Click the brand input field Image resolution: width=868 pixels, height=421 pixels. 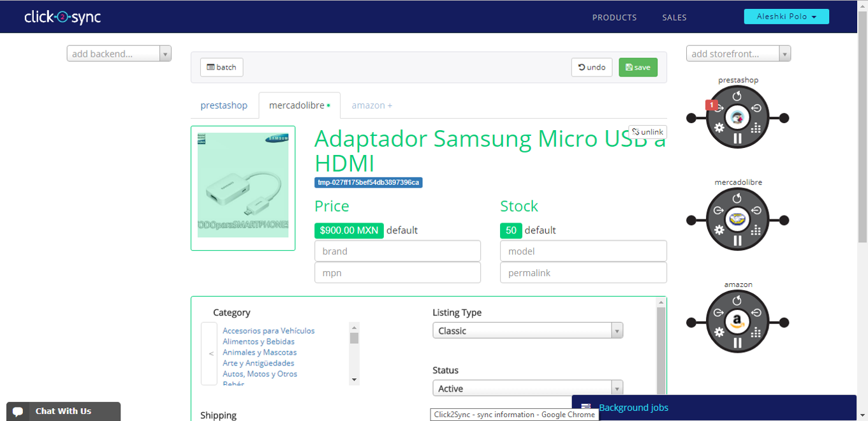pos(397,251)
